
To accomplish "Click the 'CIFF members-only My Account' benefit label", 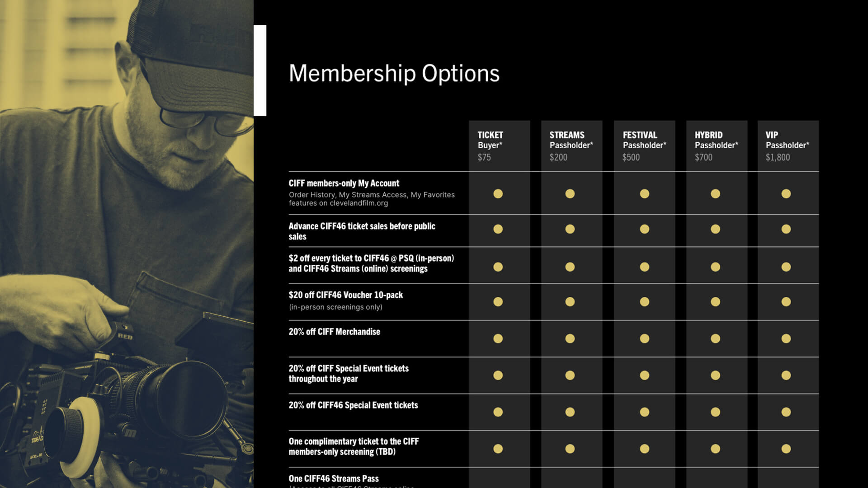I will point(344,183).
